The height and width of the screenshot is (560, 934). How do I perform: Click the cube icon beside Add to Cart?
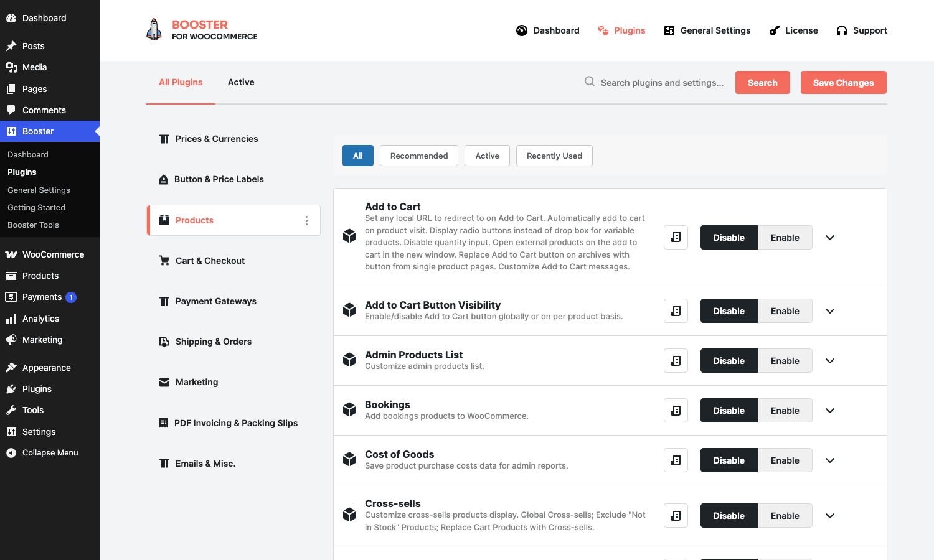click(x=349, y=236)
